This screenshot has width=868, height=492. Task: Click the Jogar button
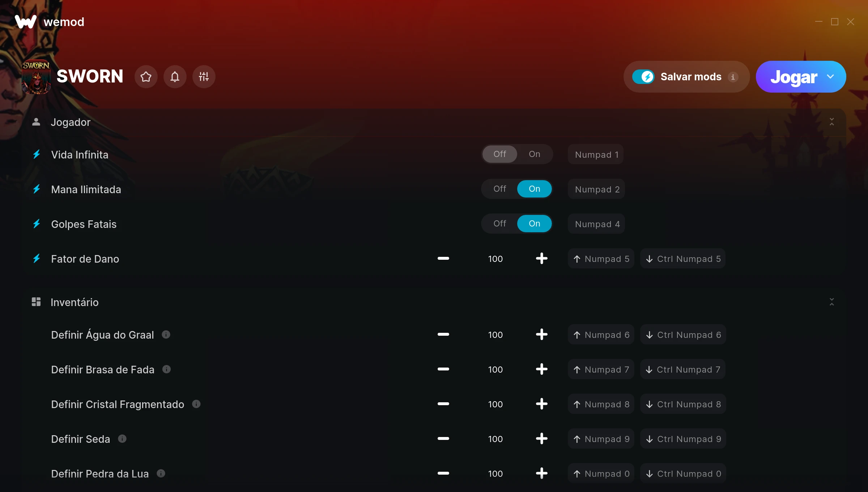(x=793, y=77)
